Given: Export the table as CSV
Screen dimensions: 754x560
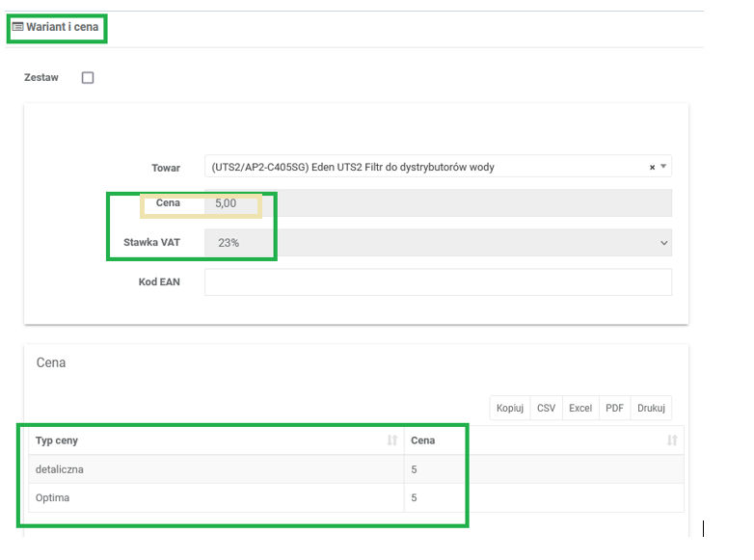Looking at the screenshot, I should click(546, 408).
